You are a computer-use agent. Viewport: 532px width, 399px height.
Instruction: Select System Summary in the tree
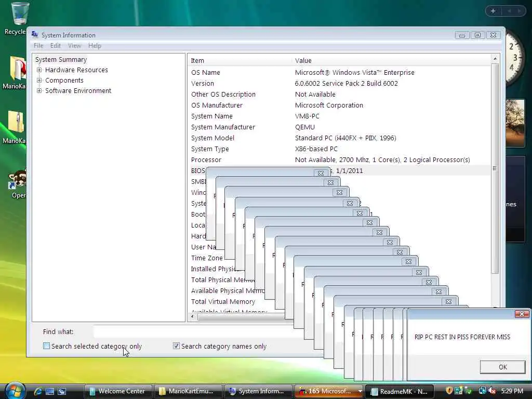pos(61,59)
